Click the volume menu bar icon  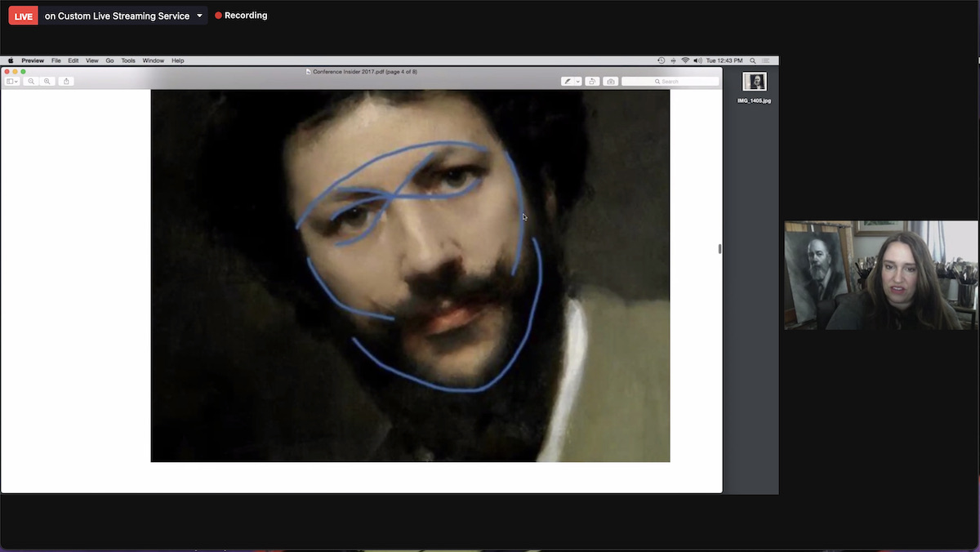click(x=697, y=60)
